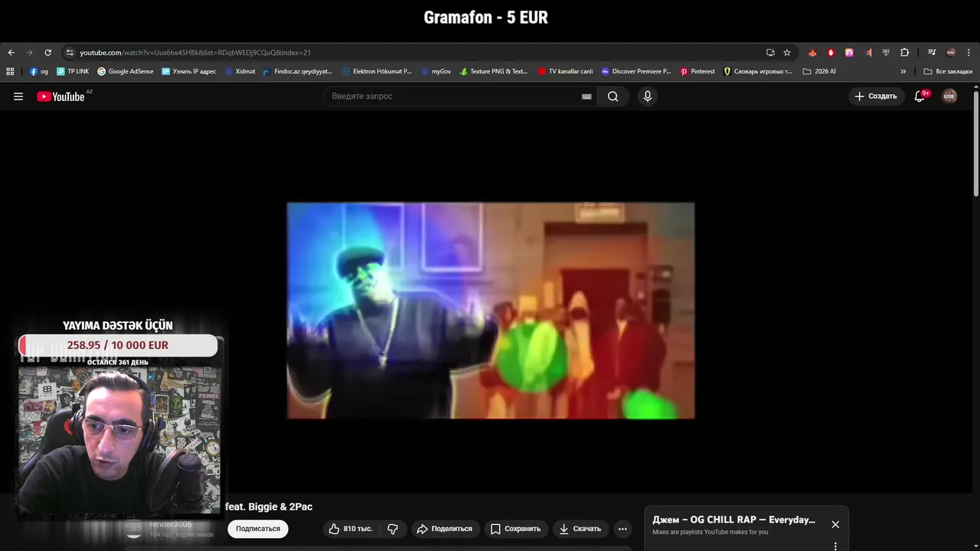Open the Google AdSense bookmark
Image resolution: width=980 pixels, height=551 pixels.
point(126,71)
